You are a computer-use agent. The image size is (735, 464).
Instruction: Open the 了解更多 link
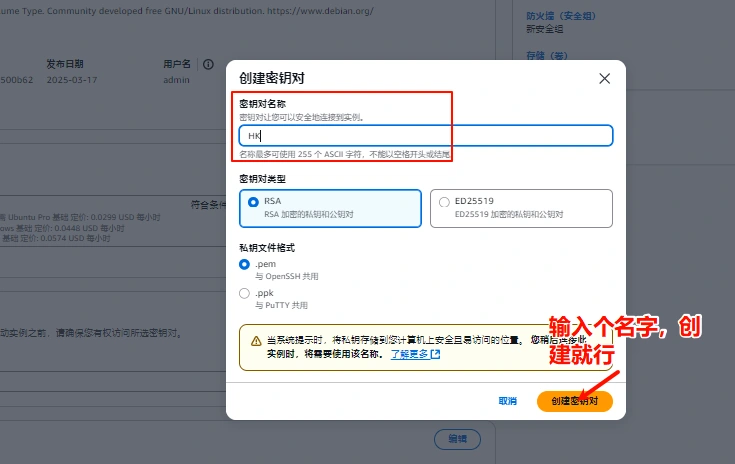(409, 354)
